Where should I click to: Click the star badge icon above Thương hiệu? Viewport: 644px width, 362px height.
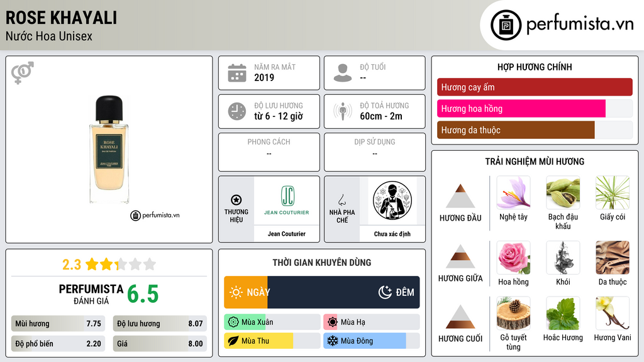[236, 200]
